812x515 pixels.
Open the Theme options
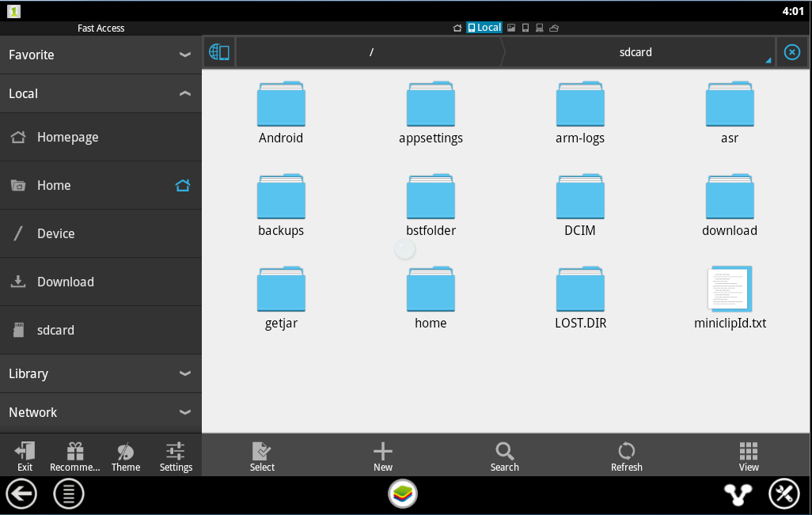point(125,456)
